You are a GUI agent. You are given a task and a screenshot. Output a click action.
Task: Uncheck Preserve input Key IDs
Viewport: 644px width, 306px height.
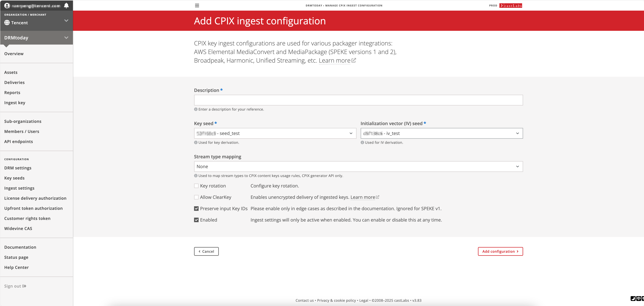tap(196, 209)
